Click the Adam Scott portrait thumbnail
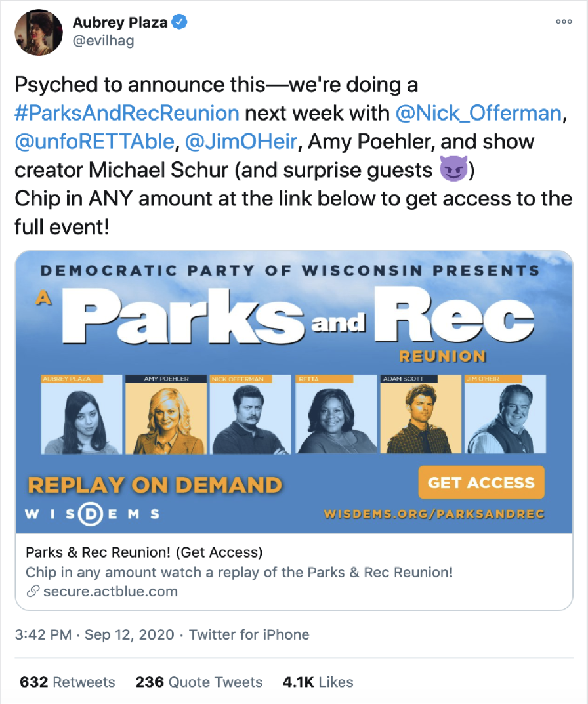This screenshot has height=704, width=588. tap(420, 415)
